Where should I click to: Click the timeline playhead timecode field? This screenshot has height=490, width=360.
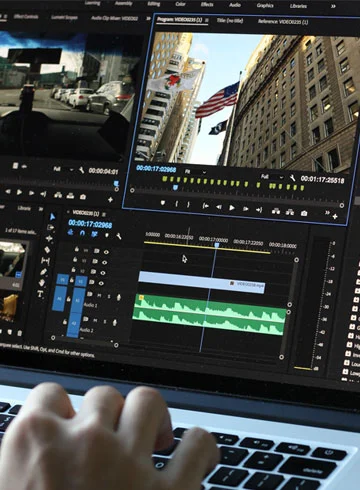pyautogui.click(x=90, y=224)
